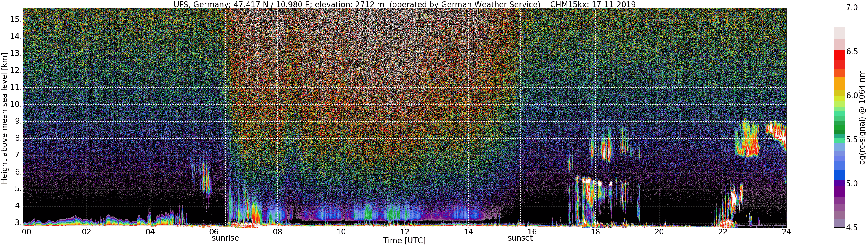Click the colorbar '7.0' tick label
The width and height of the screenshot is (868, 246).
point(852,8)
